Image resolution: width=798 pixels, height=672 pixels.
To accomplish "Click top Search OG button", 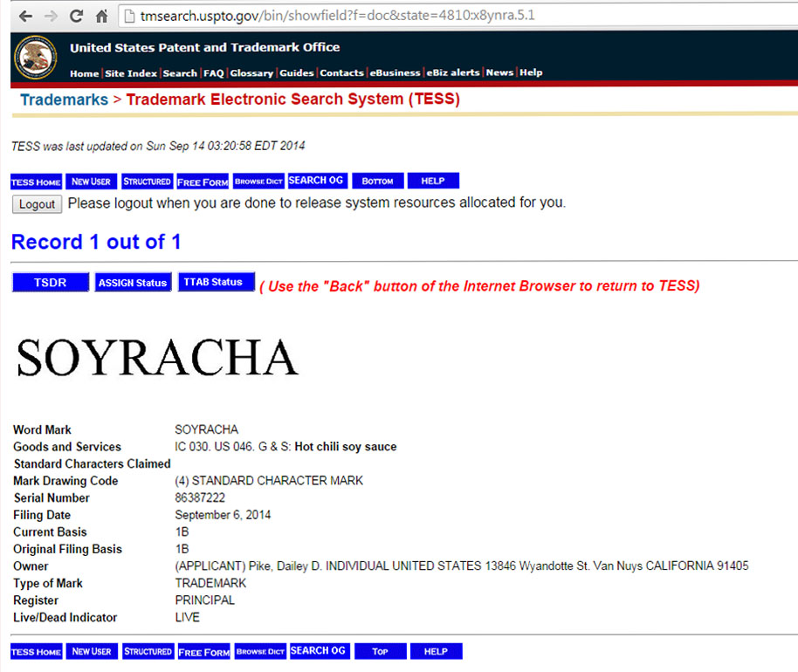I will 318,181.
